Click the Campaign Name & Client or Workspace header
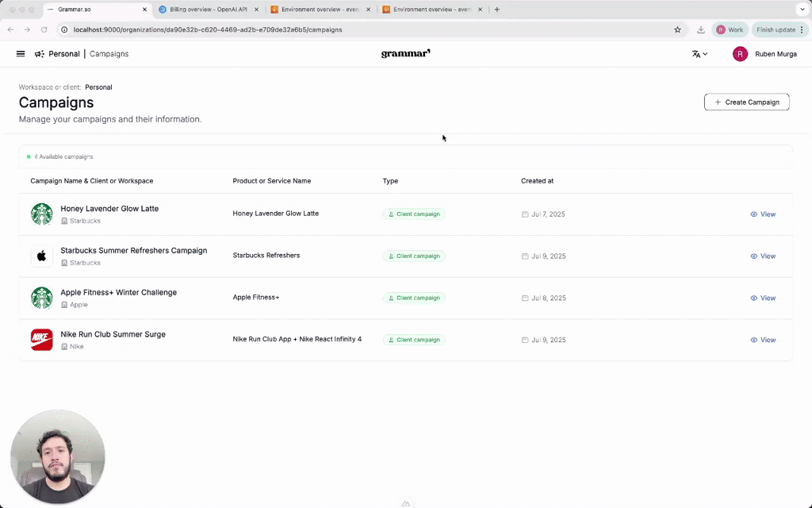 pyautogui.click(x=92, y=181)
